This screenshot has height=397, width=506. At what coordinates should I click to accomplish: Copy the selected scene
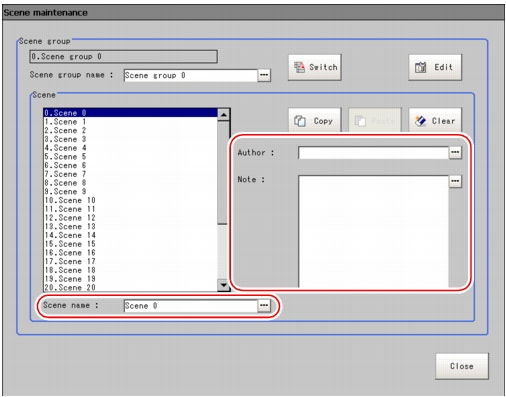[x=315, y=120]
